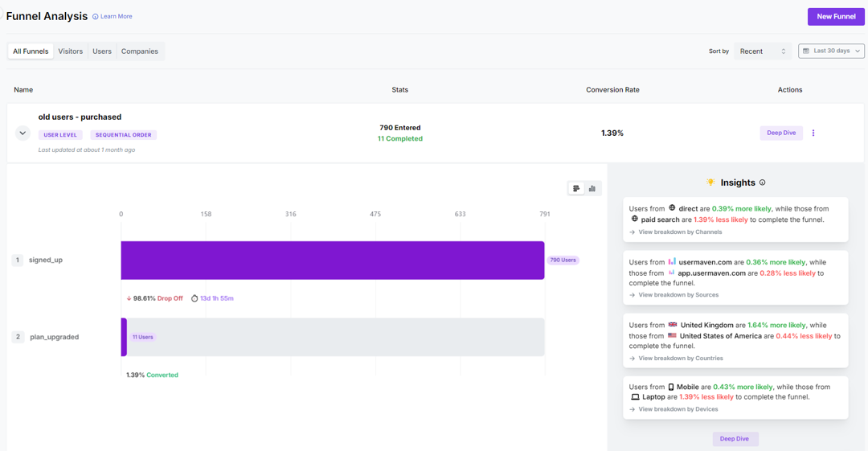Click the usermaven.com source icon
The width and height of the screenshot is (868, 451).
671,261
